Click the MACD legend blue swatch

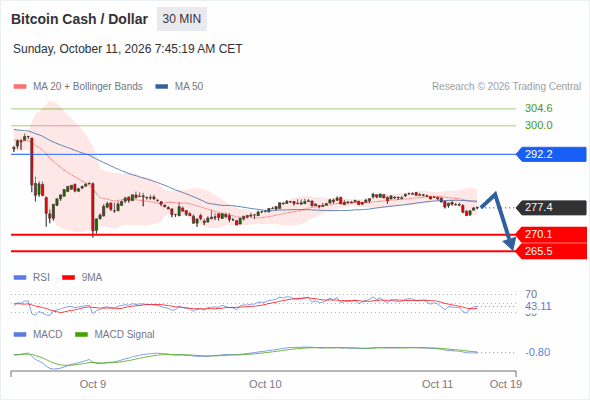[x=20, y=335]
